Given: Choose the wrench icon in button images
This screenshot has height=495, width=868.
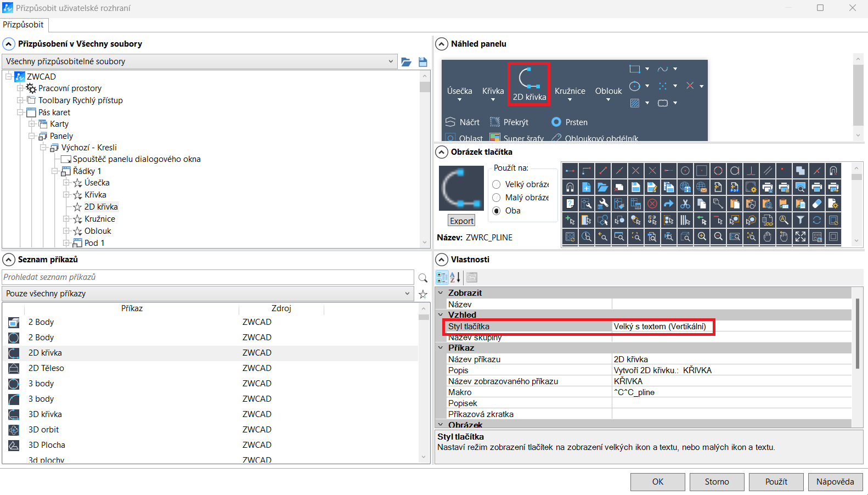Looking at the screenshot, I should click(602, 204).
